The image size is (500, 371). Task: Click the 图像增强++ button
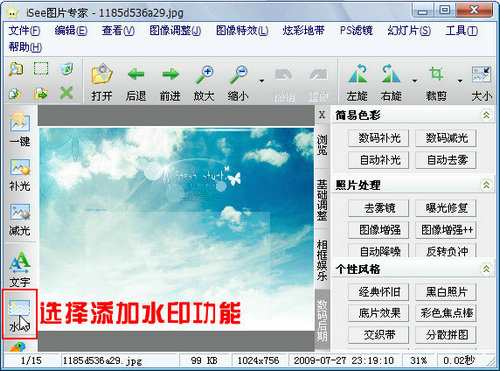coord(446,230)
